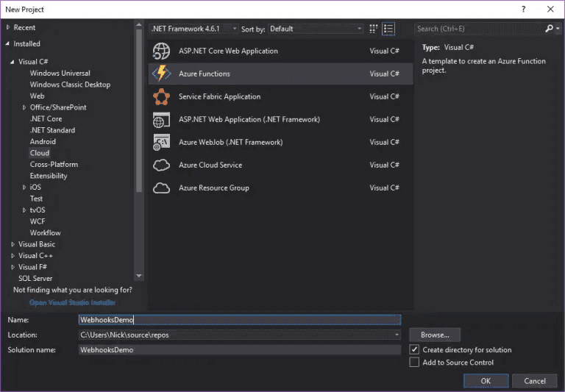The width and height of the screenshot is (565, 392).
Task: Select the .NET Core category
Action: point(46,119)
